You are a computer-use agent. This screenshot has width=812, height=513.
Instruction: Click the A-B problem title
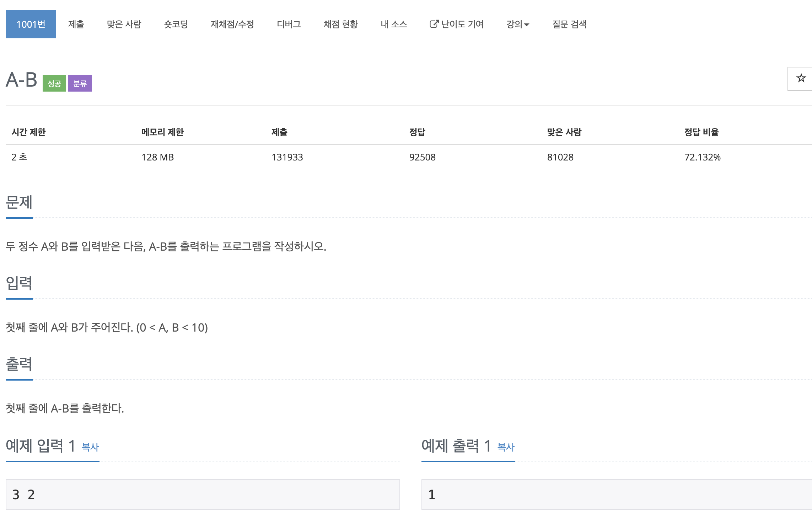[22, 80]
